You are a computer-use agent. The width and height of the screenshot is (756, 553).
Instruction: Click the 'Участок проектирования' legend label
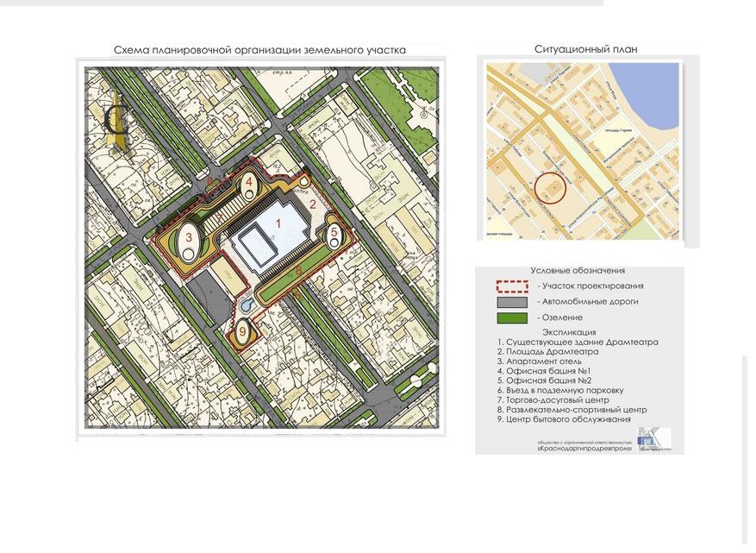(x=590, y=286)
